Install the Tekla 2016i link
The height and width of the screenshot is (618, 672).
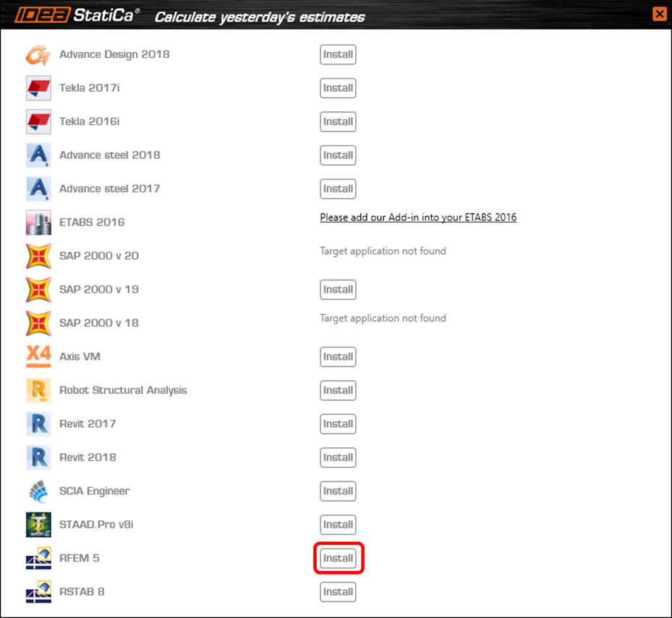click(x=338, y=121)
